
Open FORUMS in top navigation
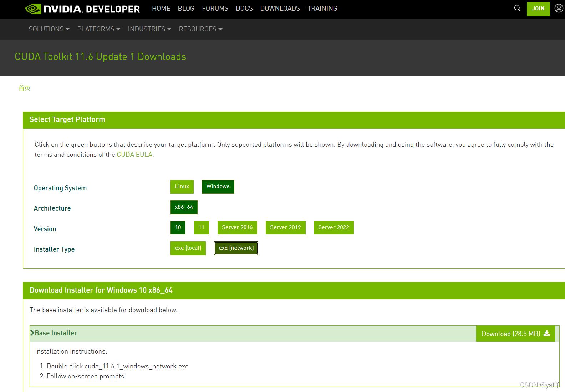coord(215,9)
